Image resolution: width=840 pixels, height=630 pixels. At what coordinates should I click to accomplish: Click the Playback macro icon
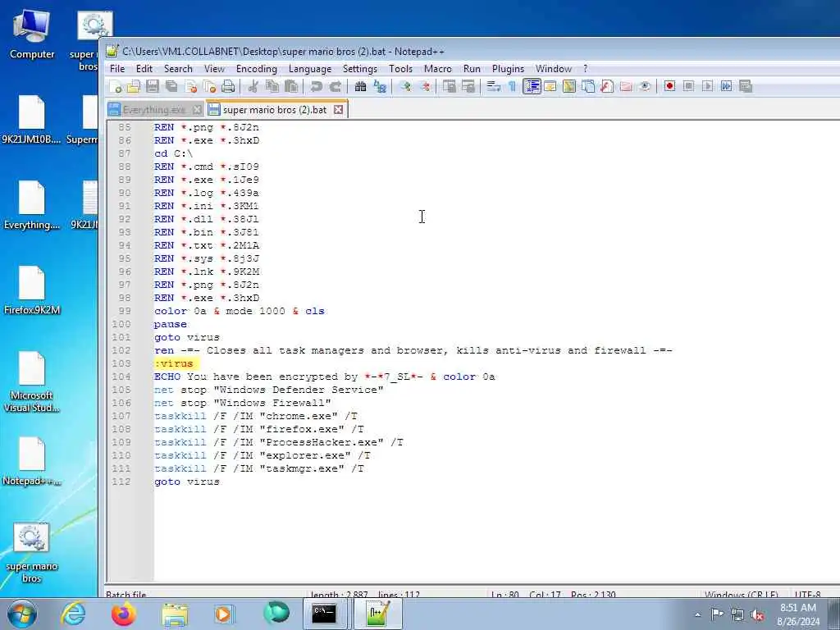coord(708,86)
